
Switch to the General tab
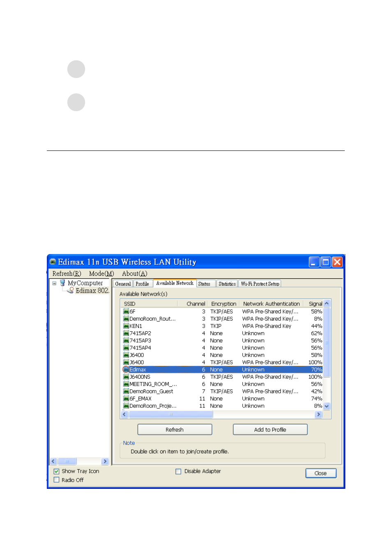tap(123, 284)
